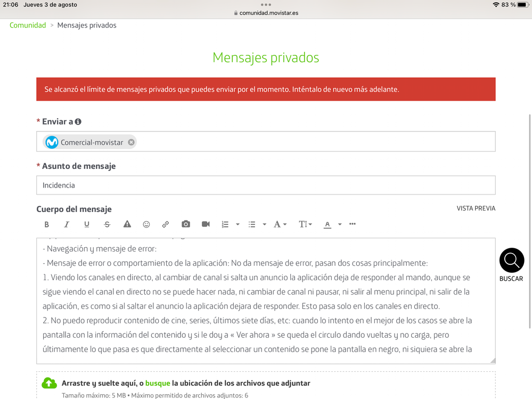Toggle italic text formatting

(67, 224)
